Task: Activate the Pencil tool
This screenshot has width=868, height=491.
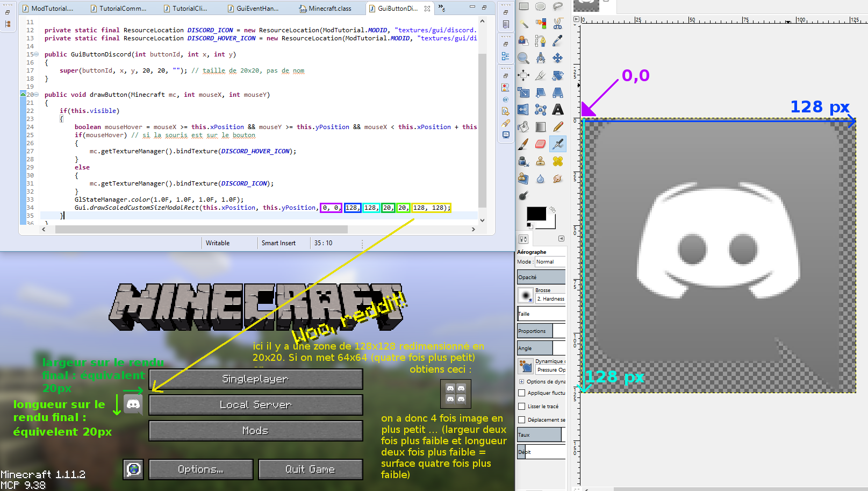Action: [x=558, y=127]
